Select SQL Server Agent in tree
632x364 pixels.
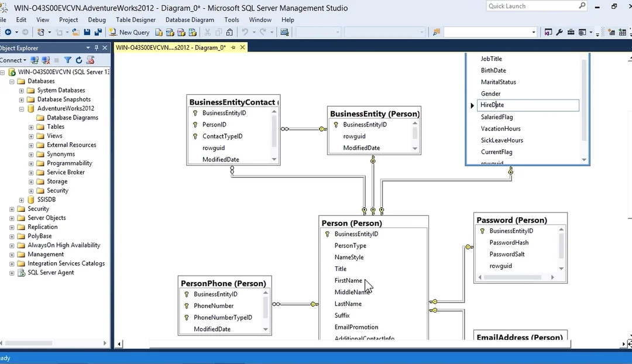point(51,273)
